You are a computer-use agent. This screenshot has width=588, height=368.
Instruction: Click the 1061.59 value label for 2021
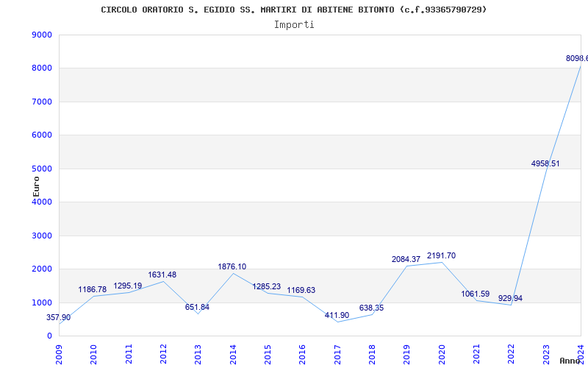(x=475, y=294)
